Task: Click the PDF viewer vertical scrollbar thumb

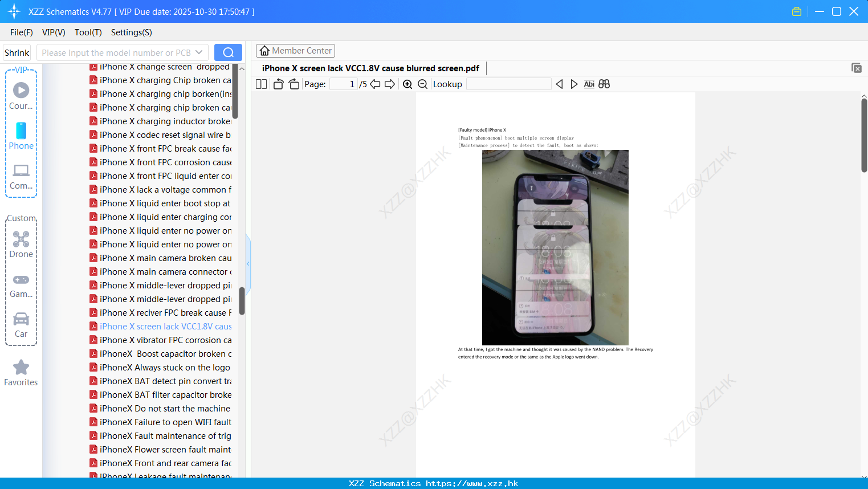Action: click(864, 135)
